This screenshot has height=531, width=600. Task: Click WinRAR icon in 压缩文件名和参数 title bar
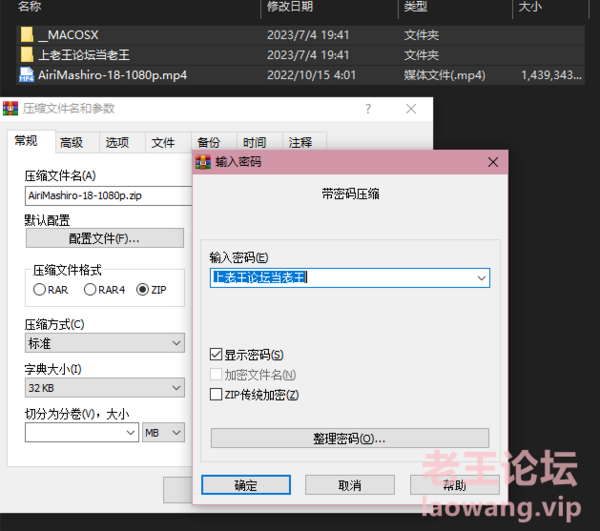coord(10,109)
